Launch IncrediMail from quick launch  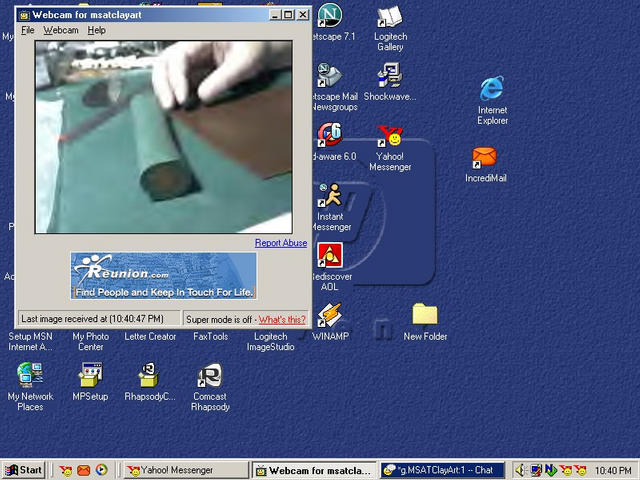tap(83, 471)
